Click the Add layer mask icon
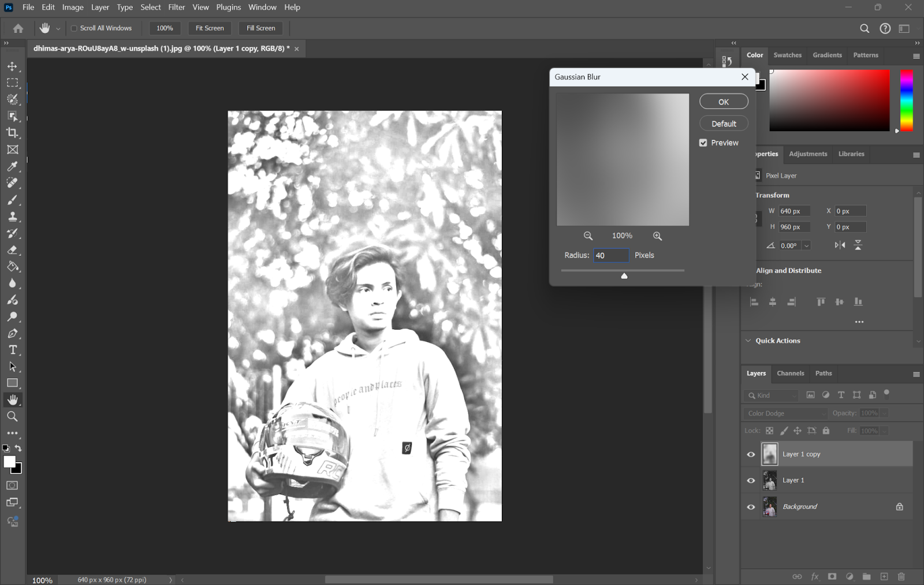The height and width of the screenshot is (585, 924). click(x=832, y=576)
